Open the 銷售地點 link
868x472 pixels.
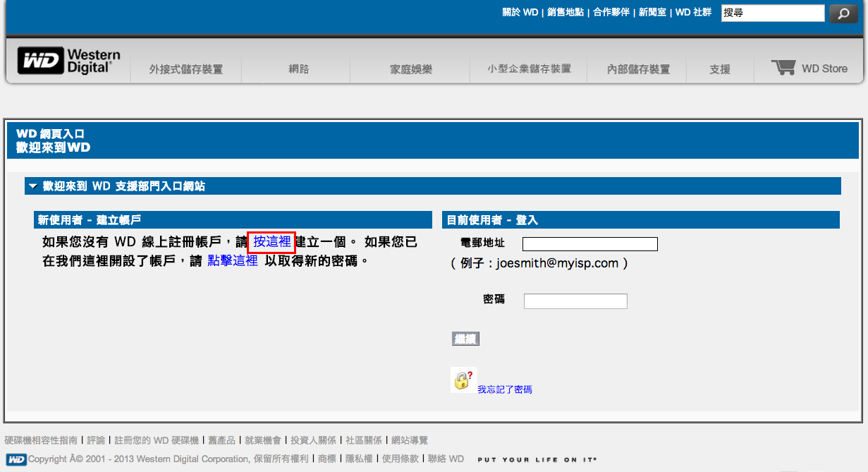point(565,13)
